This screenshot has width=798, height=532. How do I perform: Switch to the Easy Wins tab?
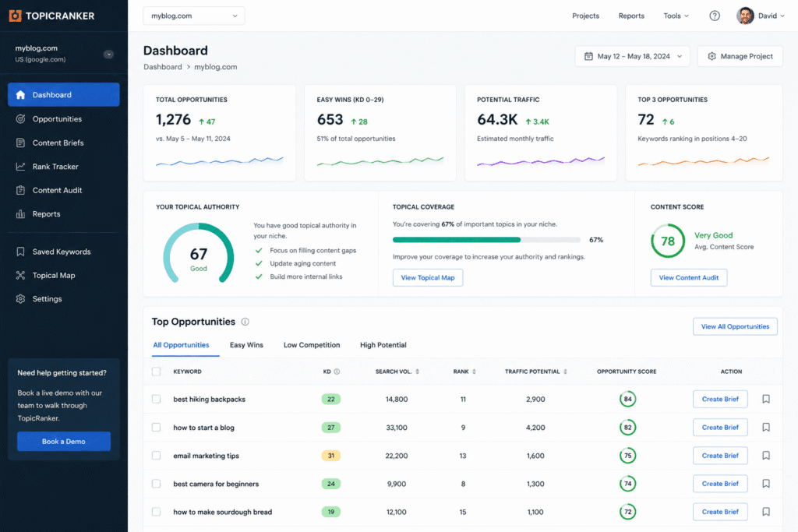point(246,345)
